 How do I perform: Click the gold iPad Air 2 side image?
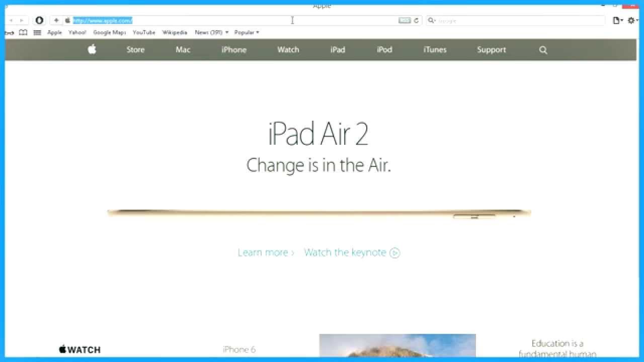coord(319,214)
